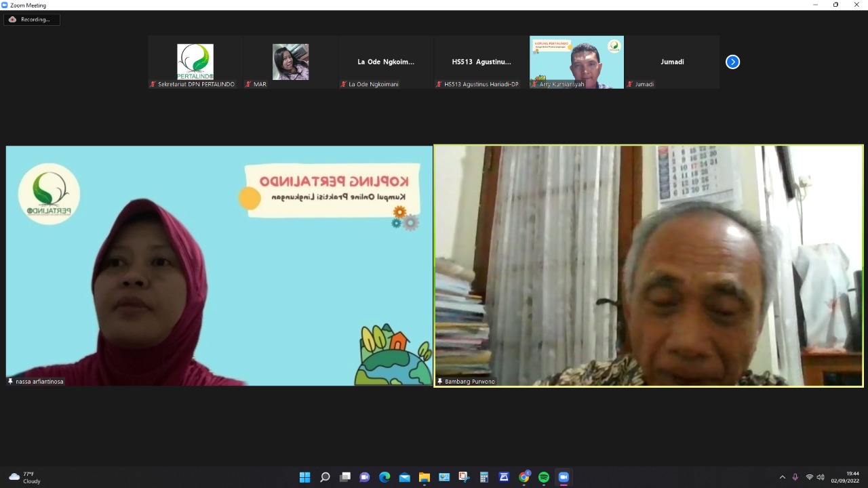Open File Explorer from the taskbar
Image resolution: width=868 pixels, height=488 pixels.
[x=425, y=477]
